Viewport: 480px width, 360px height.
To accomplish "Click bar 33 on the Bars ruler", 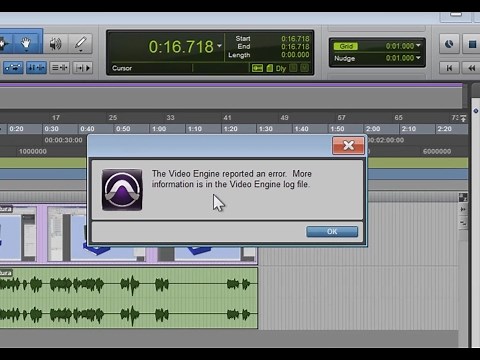I will pyautogui.click(x=170, y=118).
